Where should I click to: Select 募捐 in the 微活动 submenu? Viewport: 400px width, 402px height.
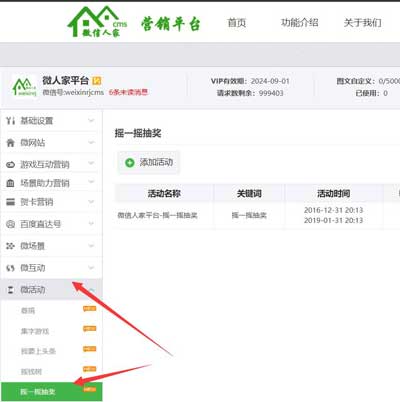(x=28, y=311)
